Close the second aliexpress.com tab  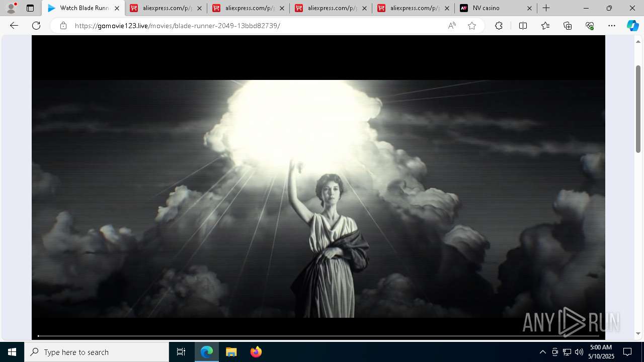click(282, 9)
